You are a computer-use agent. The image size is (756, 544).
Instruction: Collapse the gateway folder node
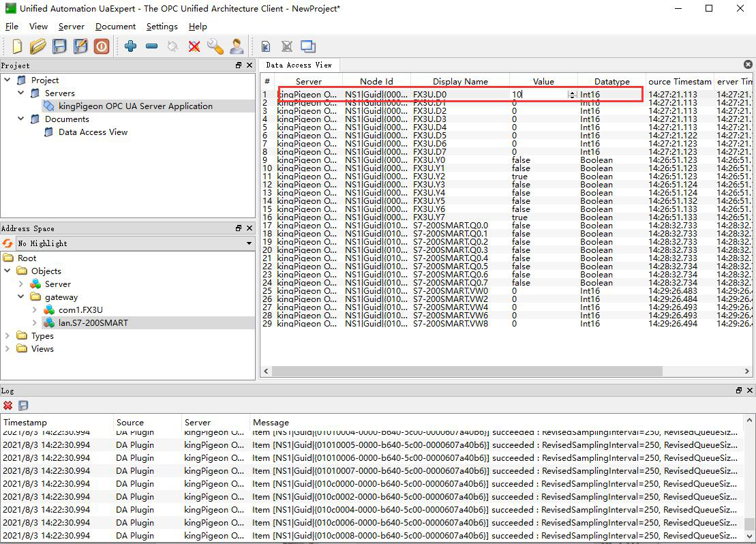(x=21, y=297)
